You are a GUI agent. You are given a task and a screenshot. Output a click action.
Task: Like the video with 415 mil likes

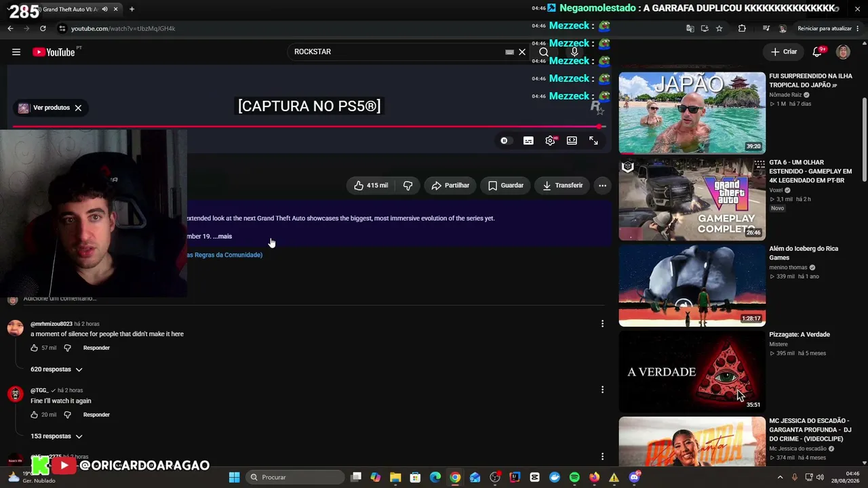coord(371,185)
